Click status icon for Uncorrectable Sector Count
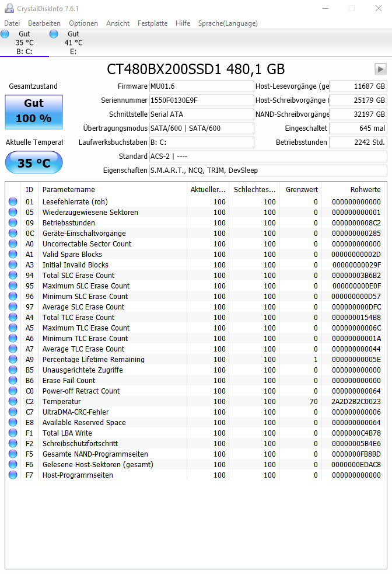392x574 pixels. click(13, 243)
